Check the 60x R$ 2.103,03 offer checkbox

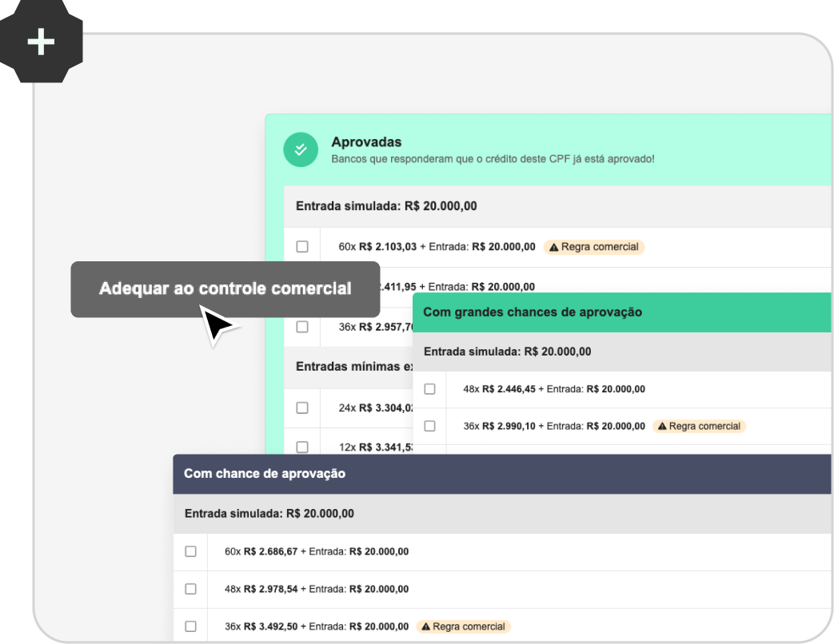(302, 247)
